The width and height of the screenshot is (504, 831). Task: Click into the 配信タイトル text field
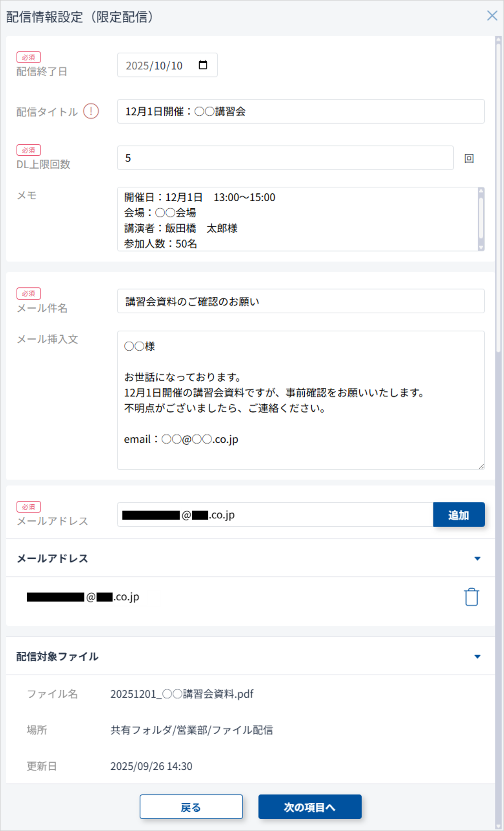[x=301, y=111]
